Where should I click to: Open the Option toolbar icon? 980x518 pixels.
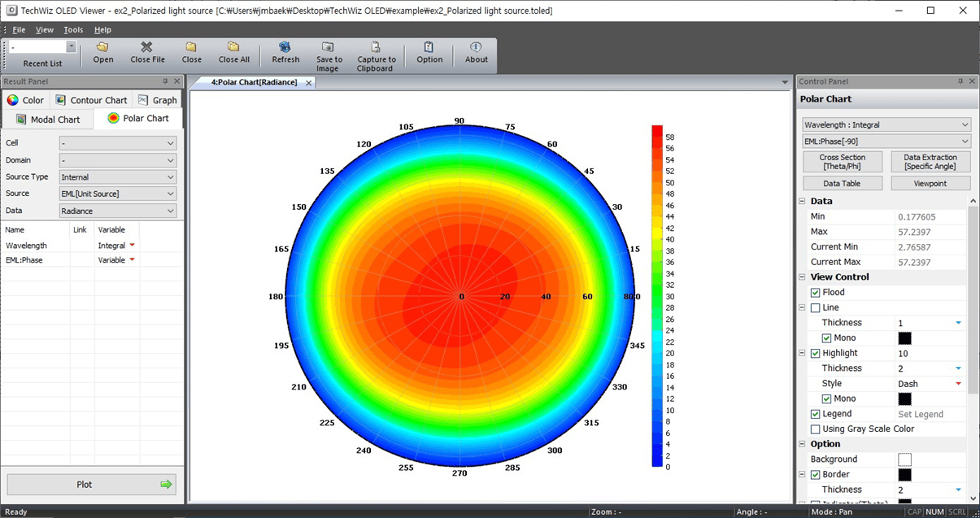(429, 47)
